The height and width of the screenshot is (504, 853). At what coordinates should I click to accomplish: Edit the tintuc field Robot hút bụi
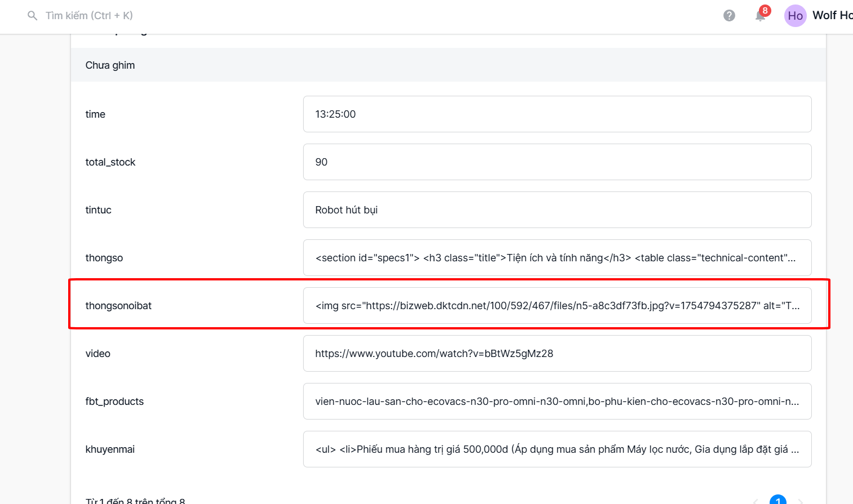point(557,210)
